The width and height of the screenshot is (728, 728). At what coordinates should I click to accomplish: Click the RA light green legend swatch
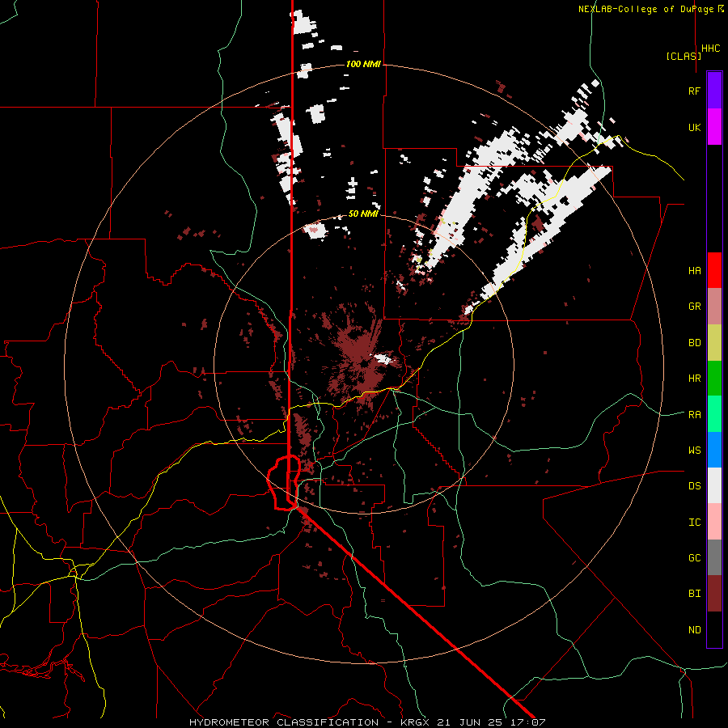[x=714, y=414]
